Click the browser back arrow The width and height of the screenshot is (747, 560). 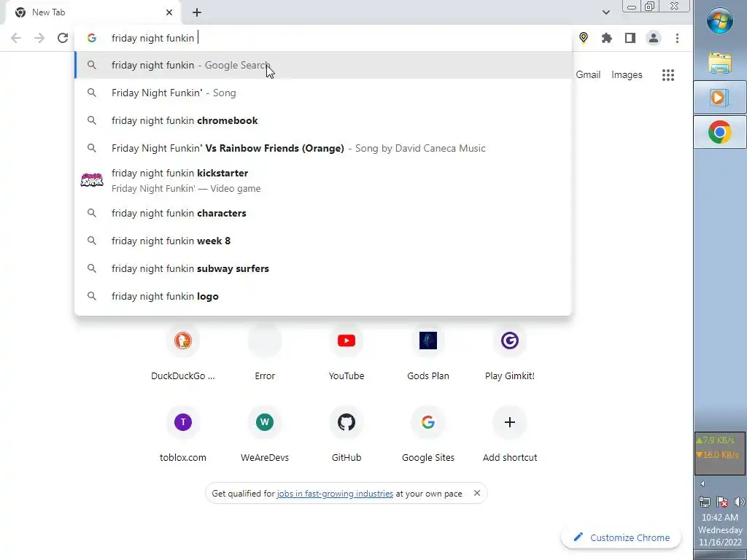point(16,38)
